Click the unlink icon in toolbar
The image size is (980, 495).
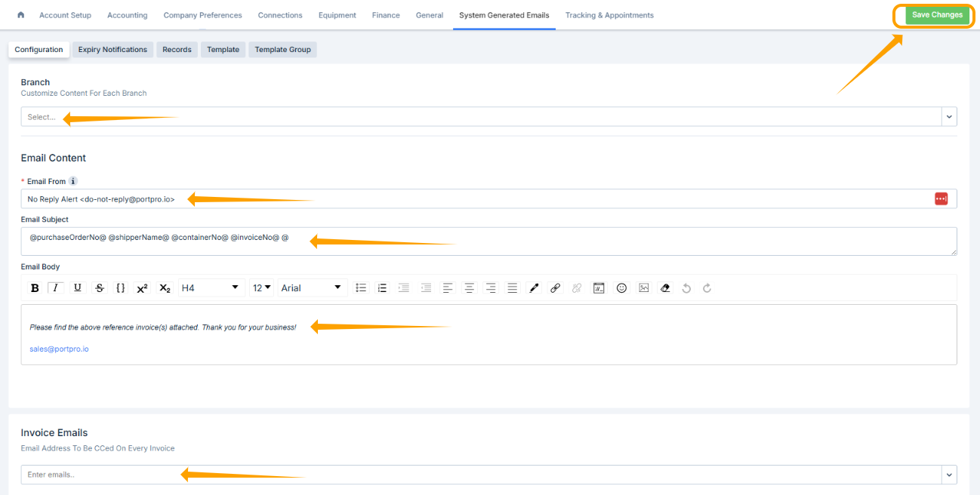[577, 288]
